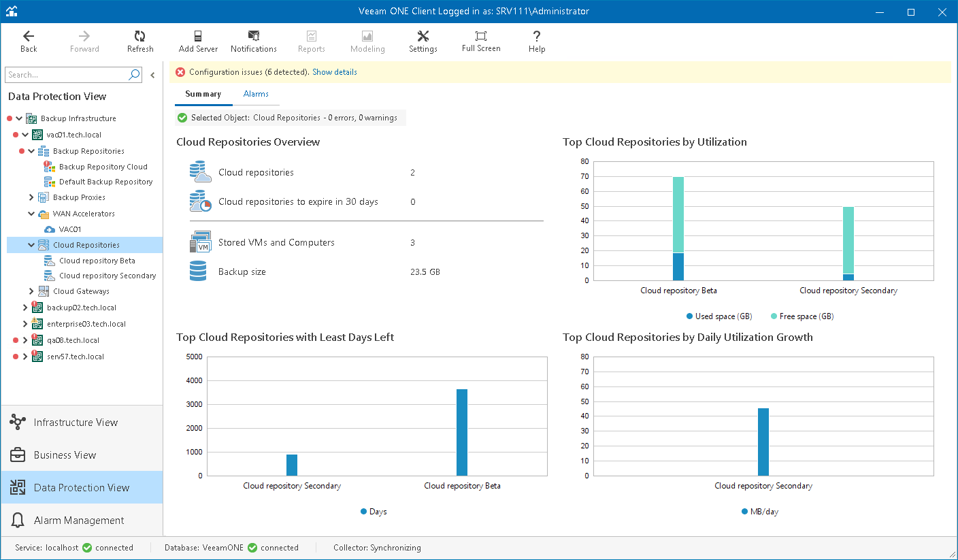Click the Refresh toolbar icon
This screenshot has height=560, width=958.
point(139,37)
